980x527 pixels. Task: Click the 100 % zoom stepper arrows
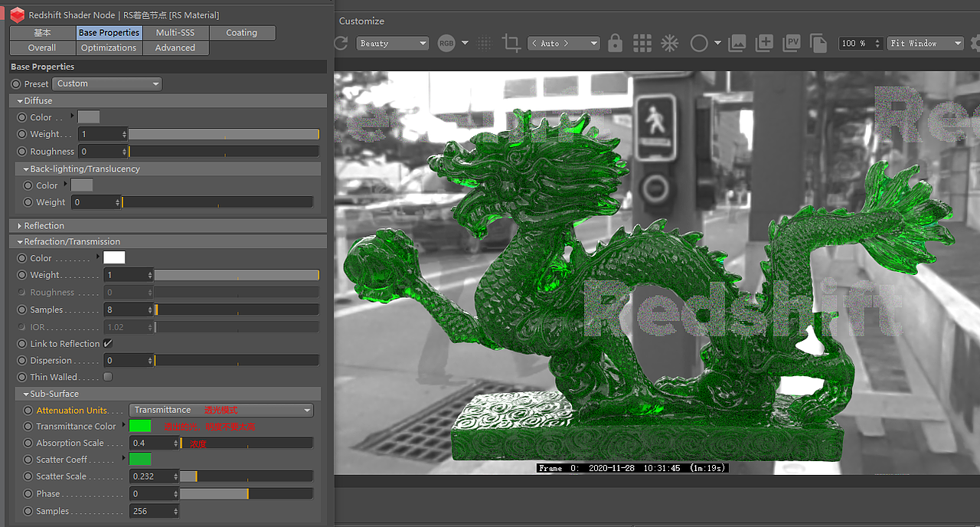tap(877, 44)
